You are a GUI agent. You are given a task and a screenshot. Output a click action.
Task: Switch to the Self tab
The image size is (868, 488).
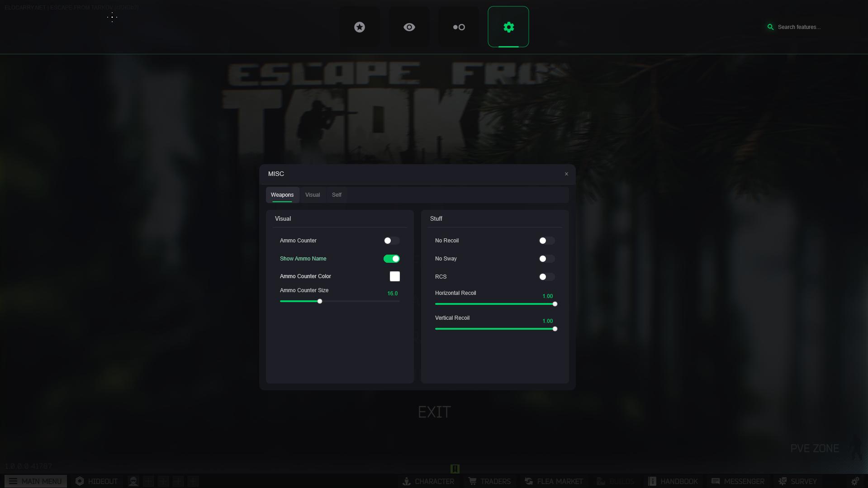tap(337, 195)
